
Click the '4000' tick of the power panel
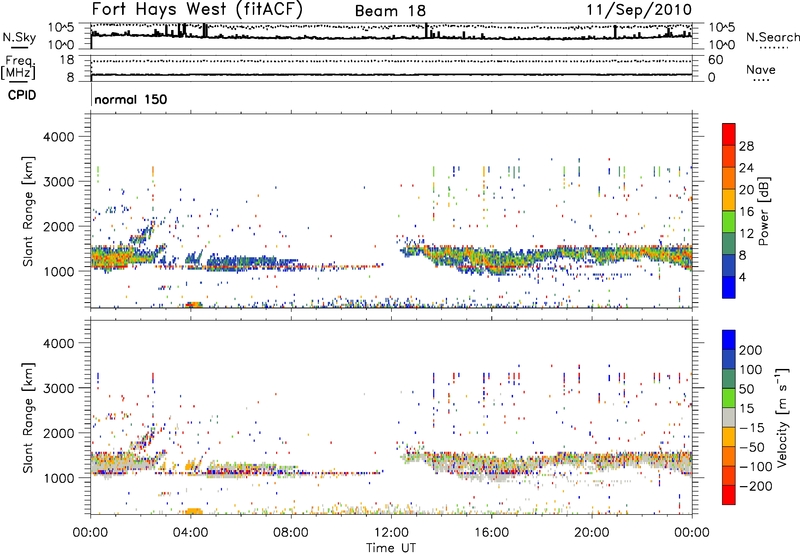58,137
